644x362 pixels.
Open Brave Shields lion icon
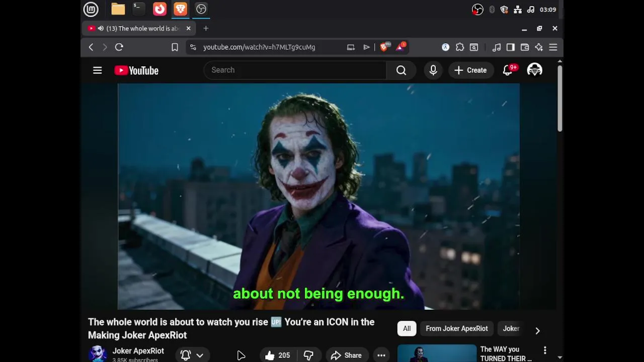[384, 47]
